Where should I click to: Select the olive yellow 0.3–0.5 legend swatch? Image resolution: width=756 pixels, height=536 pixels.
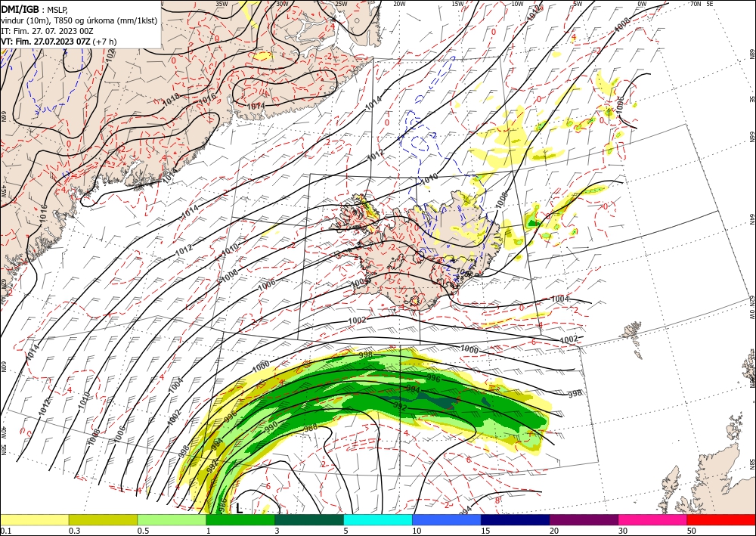(103, 519)
